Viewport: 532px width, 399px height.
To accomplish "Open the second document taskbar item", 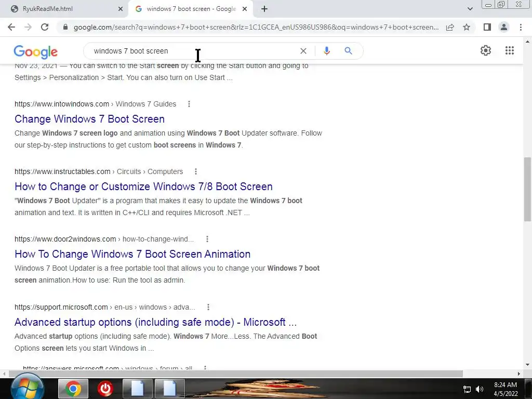I will tap(170, 389).
